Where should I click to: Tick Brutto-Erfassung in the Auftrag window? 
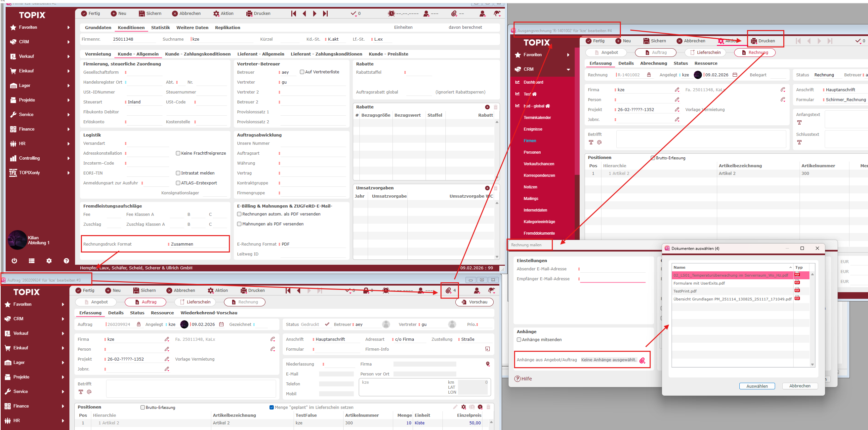[x=143, y=408]
